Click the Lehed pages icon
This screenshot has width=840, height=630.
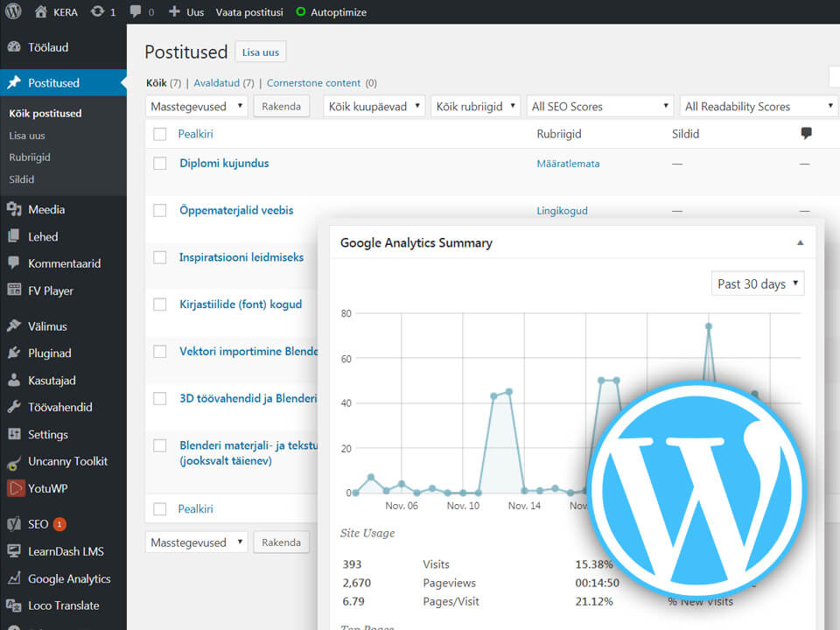(x=14, y=236)
